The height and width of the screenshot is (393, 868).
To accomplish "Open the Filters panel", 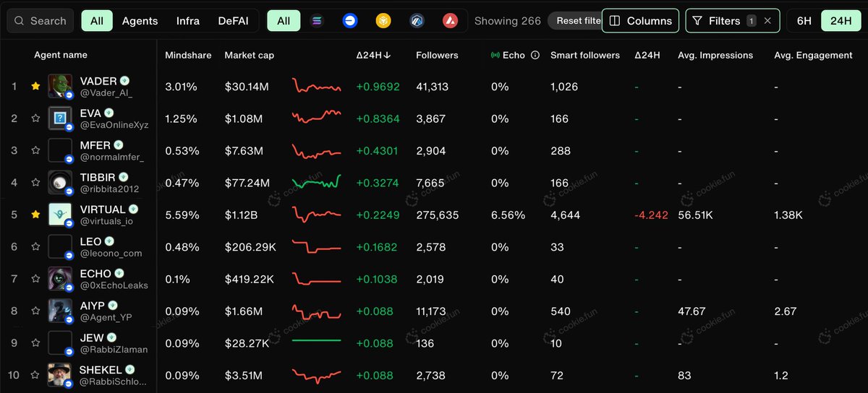I will pos(724,21).
